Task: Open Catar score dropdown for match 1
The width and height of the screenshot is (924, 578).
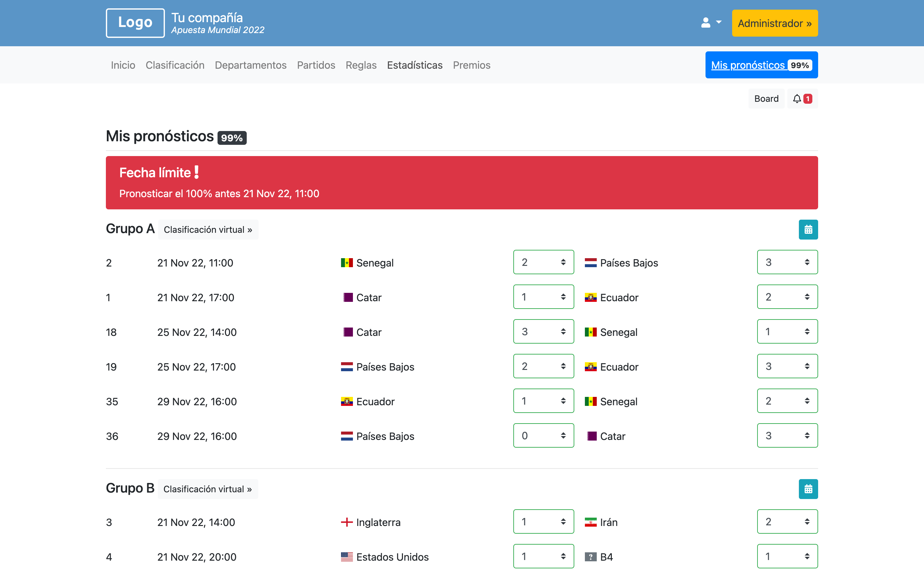Action: 543,297
